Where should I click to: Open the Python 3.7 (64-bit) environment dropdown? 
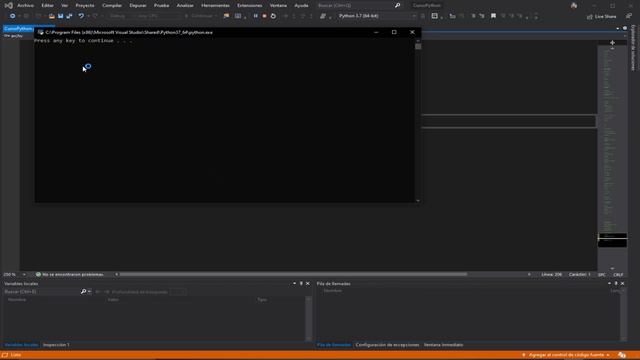tap(377, 16)
